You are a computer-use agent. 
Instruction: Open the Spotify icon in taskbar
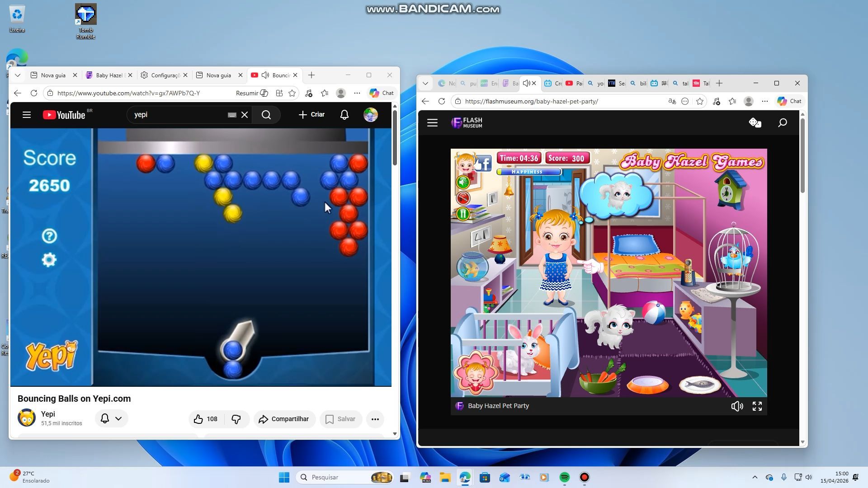(x=564, y=477)
